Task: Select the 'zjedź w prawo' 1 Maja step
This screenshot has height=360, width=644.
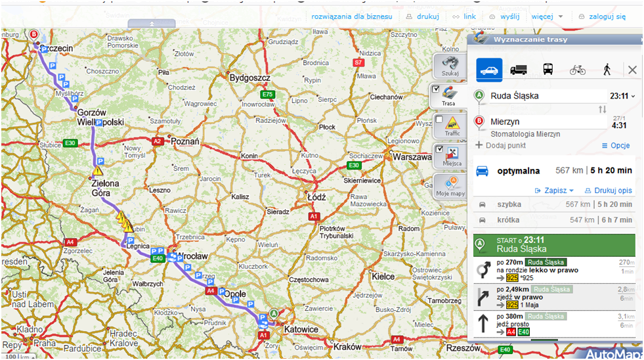Action: pyautogui.click(x=555, y=297)
